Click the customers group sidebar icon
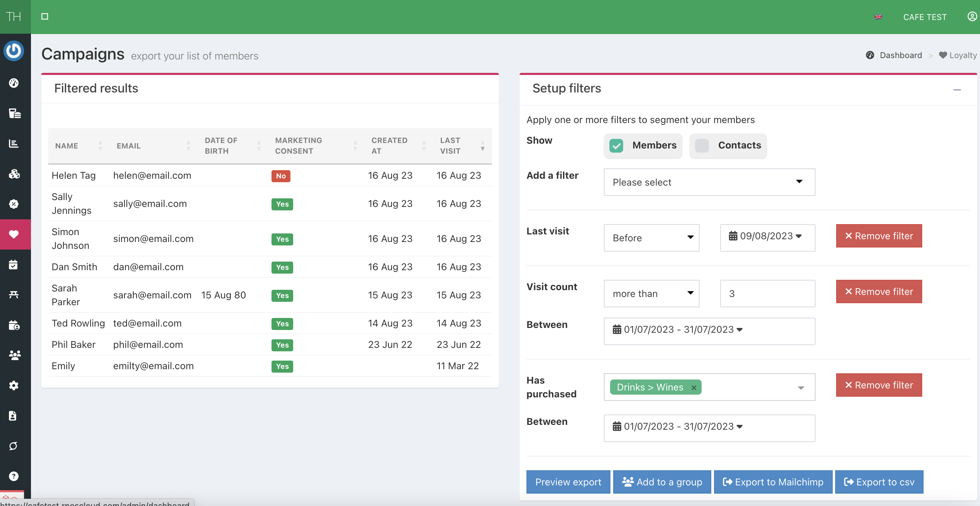 click(14, 355)
